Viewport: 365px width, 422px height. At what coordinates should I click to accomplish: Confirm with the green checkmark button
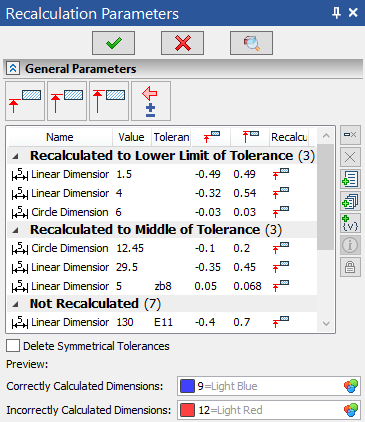(114, 43)
